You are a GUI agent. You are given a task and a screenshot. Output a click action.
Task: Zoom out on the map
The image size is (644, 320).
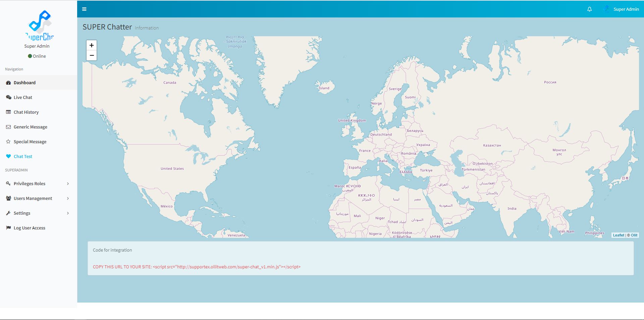pos(92,55)
